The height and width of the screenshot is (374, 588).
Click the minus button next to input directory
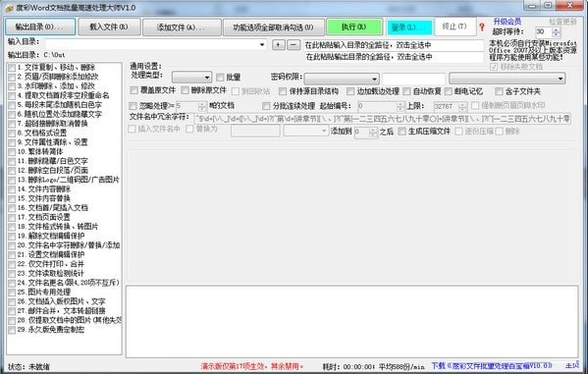point(294,44)
